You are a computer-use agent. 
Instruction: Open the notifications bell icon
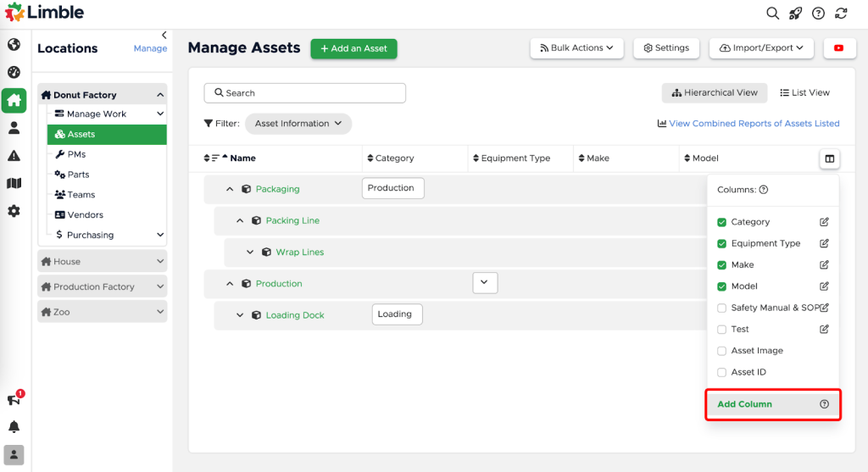(14, 426)
